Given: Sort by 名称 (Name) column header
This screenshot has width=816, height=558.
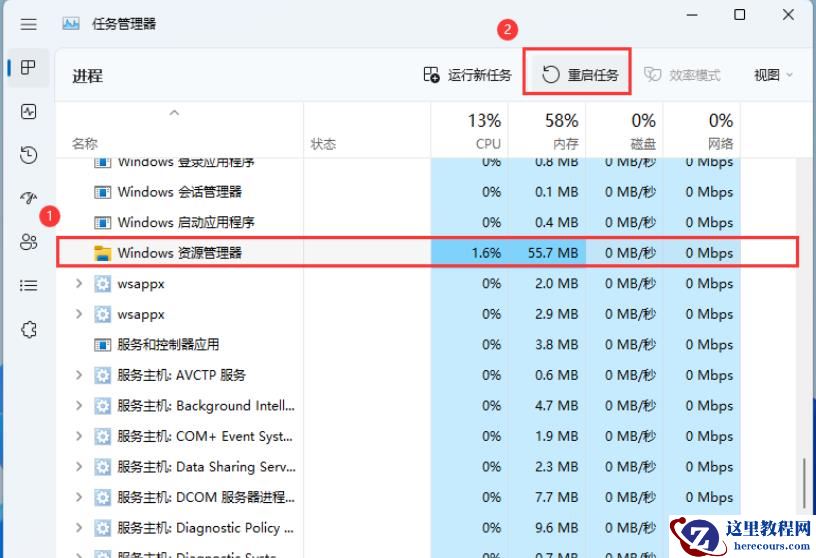Looking at the screenshot, I should coord(179,130).
